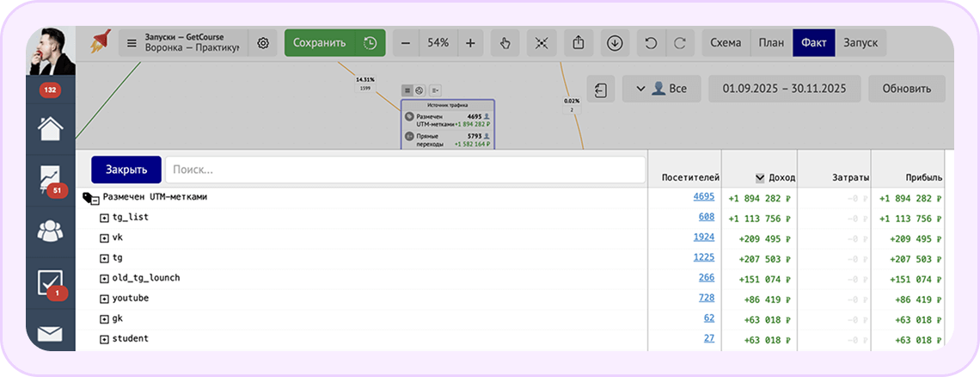Viewport: 980px width, 377px height.
Task: Switch to the Схема tab
Action: click(725, 43)
